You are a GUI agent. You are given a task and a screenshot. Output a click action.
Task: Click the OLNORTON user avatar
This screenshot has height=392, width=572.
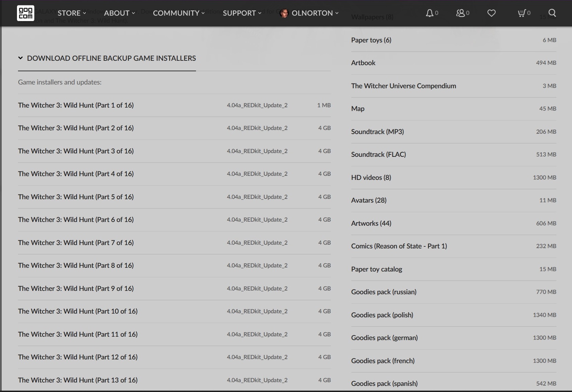[x=284, y=13]
